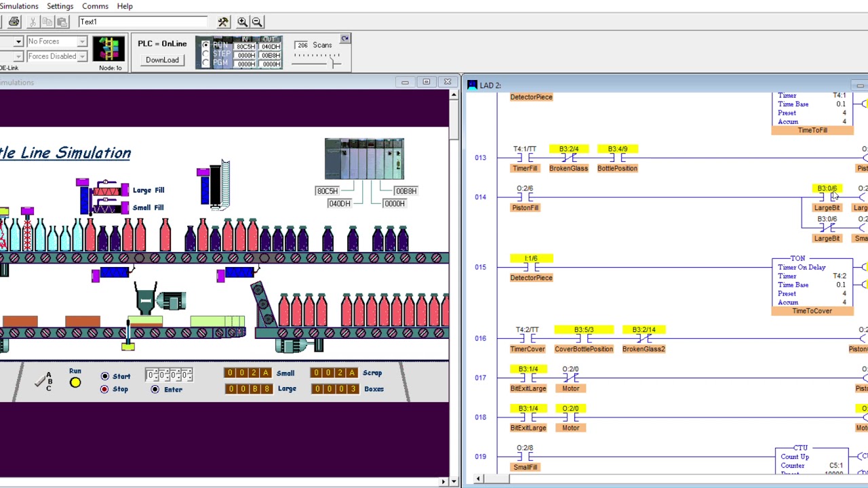Open the Help menu
Screen dimensions: 868x488
(125, 6)
